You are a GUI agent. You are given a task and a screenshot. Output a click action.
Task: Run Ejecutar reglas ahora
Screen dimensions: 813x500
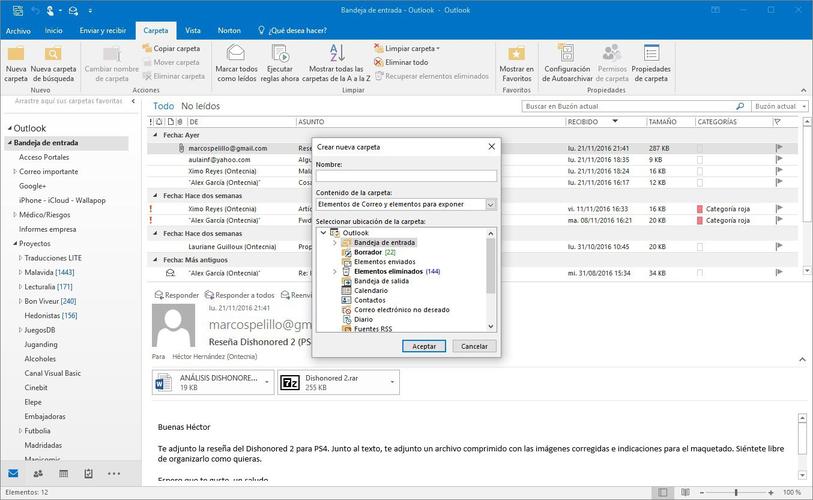point(279,63)
